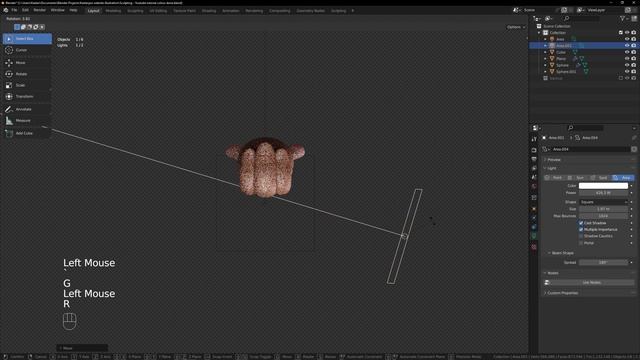Open the properties editor type icon

click(x=536, y=128)
